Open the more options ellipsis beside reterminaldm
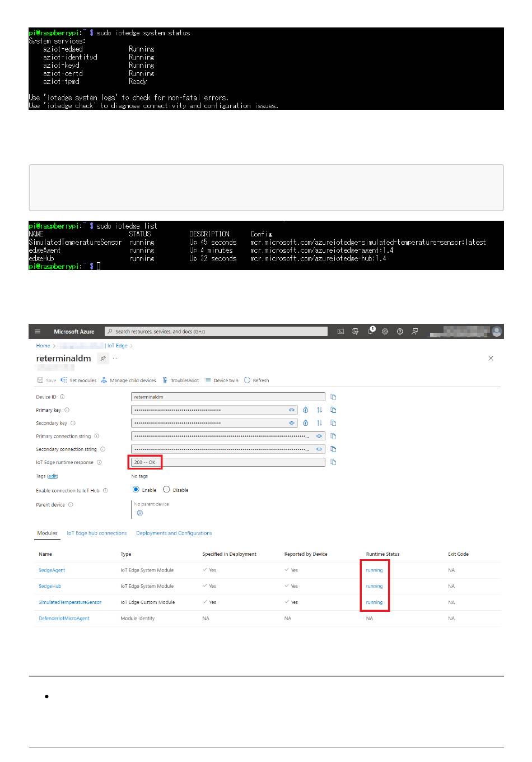532x762 pixels. click(x=115, y=357)
